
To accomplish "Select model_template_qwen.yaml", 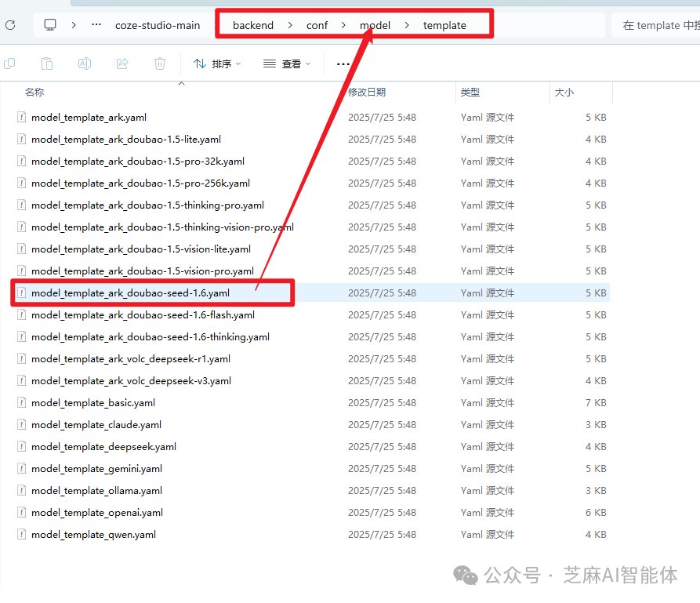I will pyautogui.click(x=93, y=534).
